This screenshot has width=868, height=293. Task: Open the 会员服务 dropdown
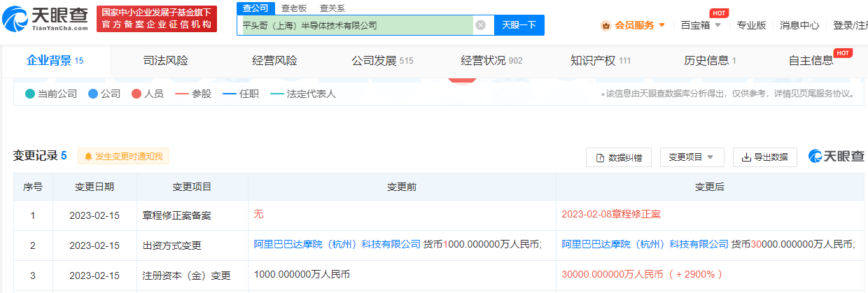[x=640, y=25]
